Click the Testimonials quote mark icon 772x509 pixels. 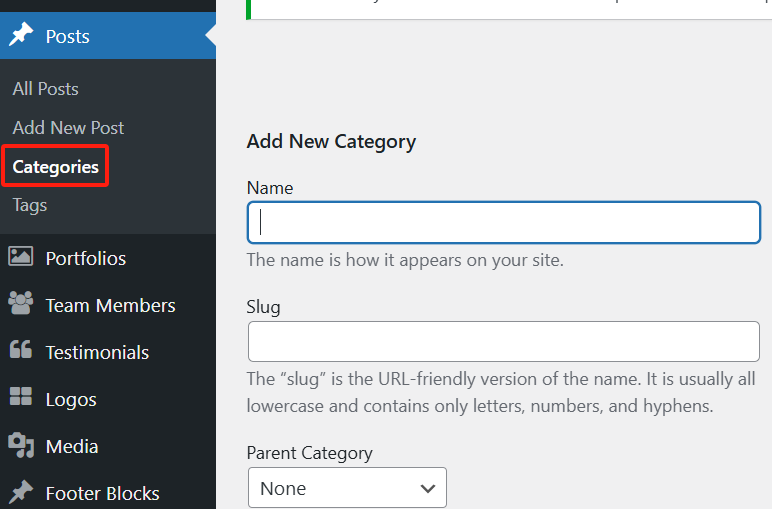(x=20, y=351)
